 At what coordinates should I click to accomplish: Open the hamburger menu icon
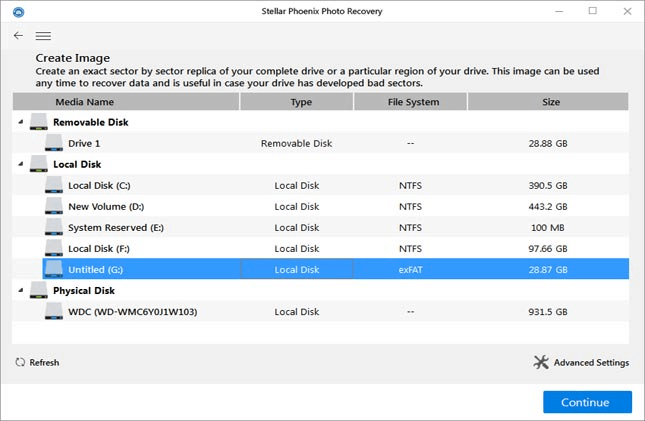pos(43,36)
